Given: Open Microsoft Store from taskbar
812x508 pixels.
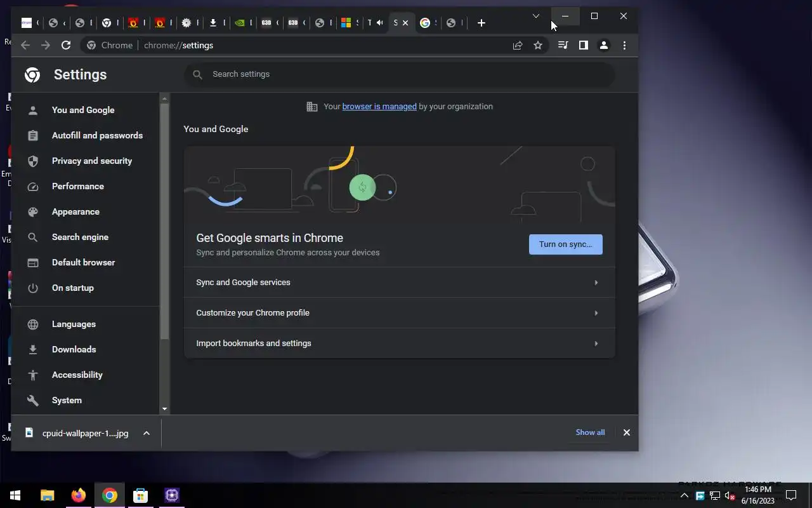Looking at the screenshot, I should tap(140, 495).
